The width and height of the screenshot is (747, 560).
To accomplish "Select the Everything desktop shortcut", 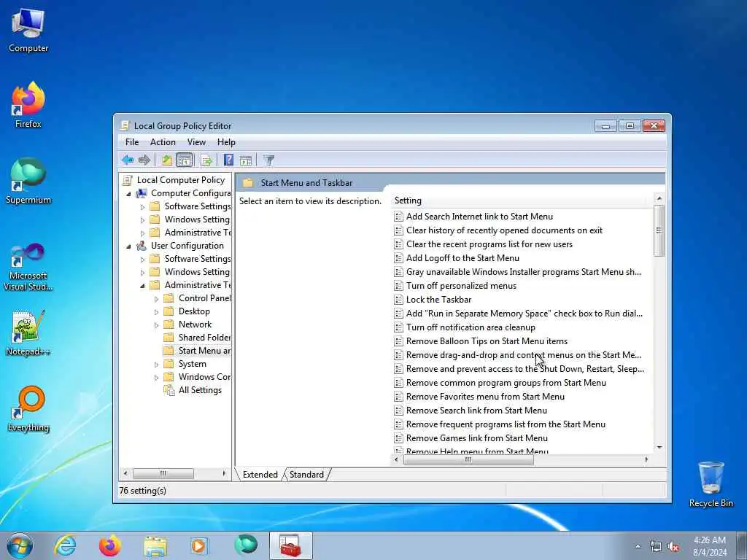I will point(28,408).
